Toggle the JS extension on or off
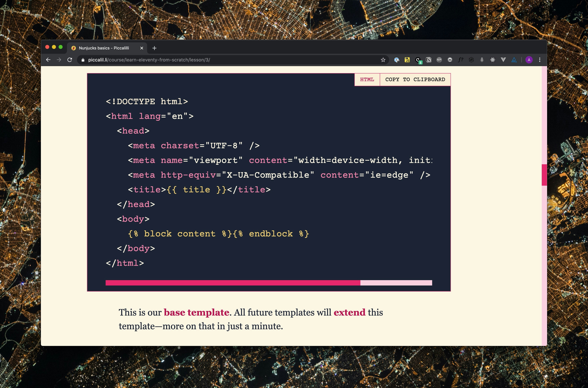 (407, 60)
